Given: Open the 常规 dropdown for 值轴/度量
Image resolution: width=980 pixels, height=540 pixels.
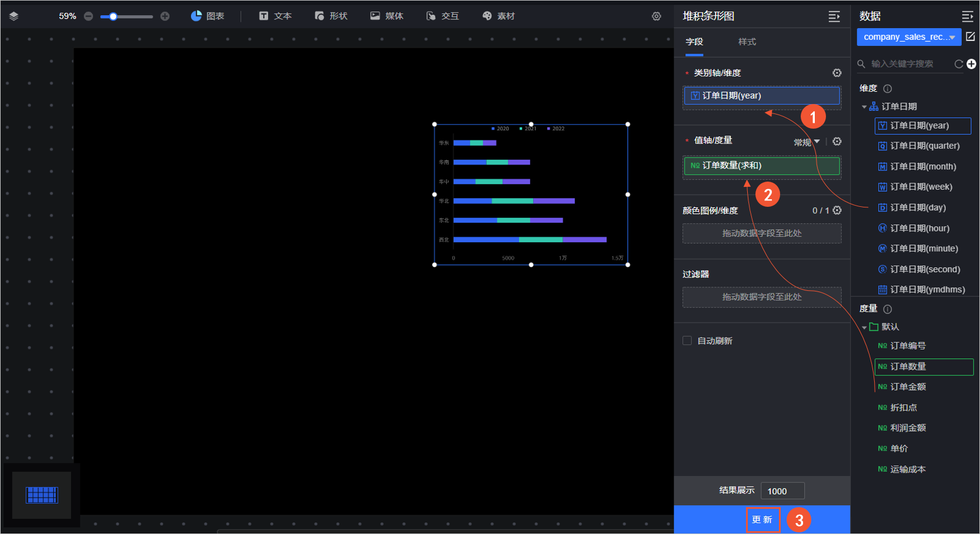Looking at the screenshot, I should click(807, 142).
